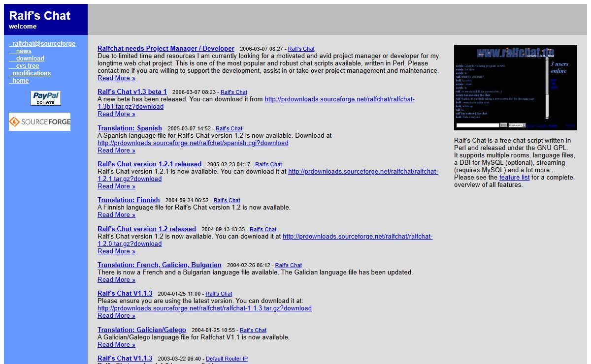
Task: Click Ralf's Chat author link on Project Manager post
Action: [301, 49]
